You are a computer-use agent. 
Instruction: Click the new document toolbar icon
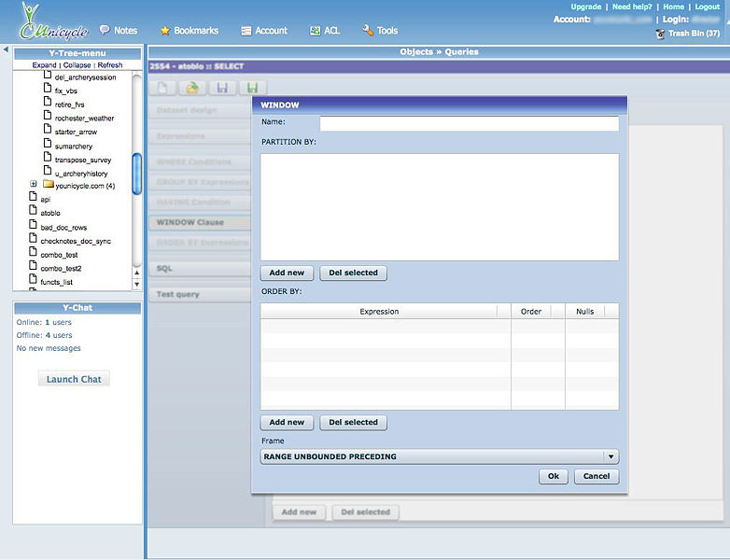[x=162, y=88]
